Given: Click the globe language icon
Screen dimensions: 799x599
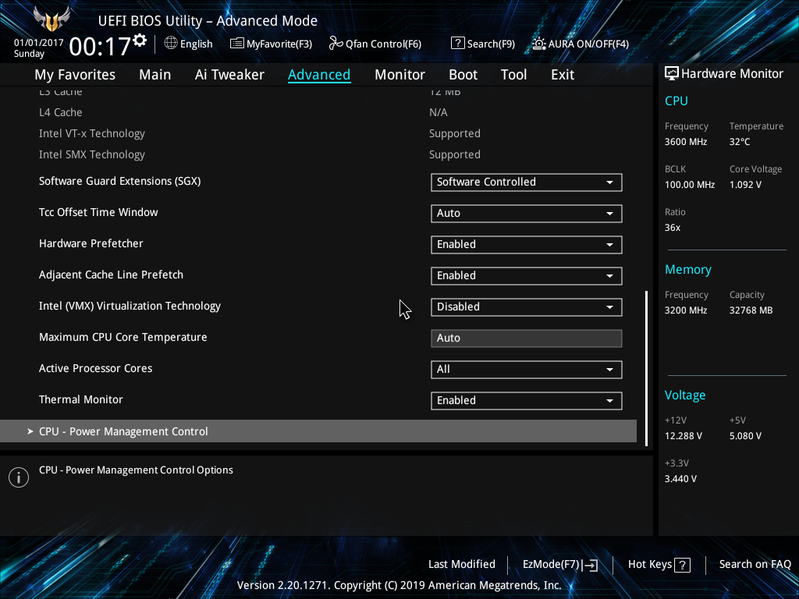Looking at the screenshot, I should click(171, 43).
